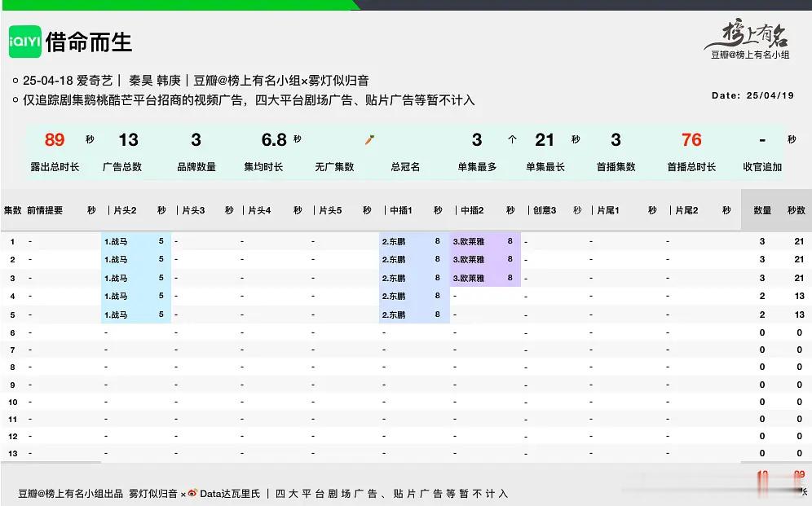Click the 片头3 column header

193,210
